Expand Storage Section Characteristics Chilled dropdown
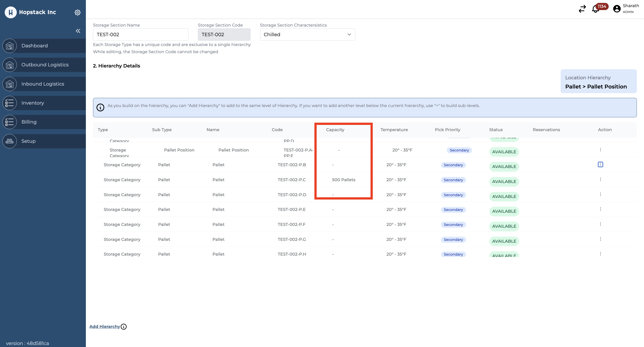 [307, 34]
